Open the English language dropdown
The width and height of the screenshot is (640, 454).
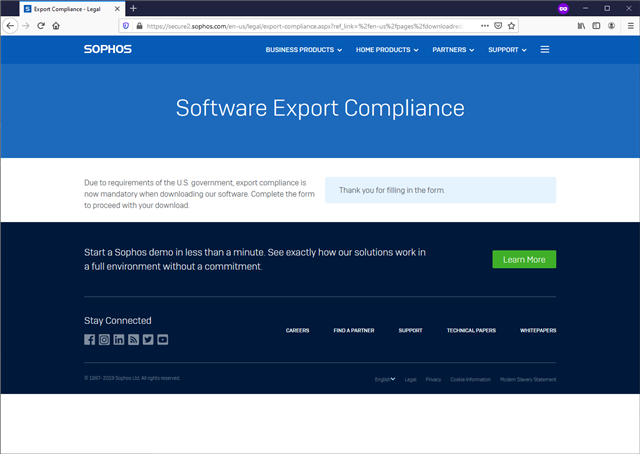(x=385, y=379)
